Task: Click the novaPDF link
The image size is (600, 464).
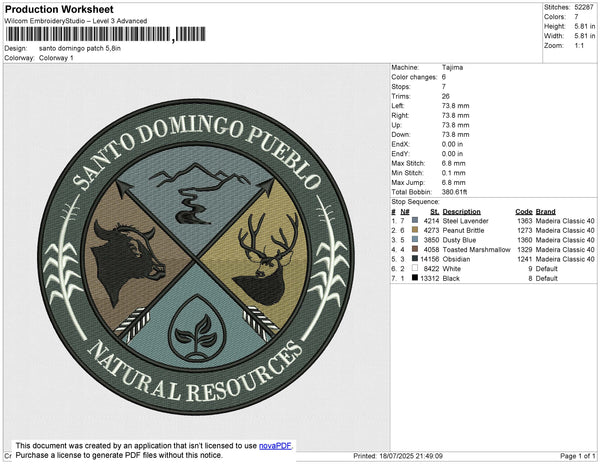Action: pyautogui.click(x=275, y=446)
